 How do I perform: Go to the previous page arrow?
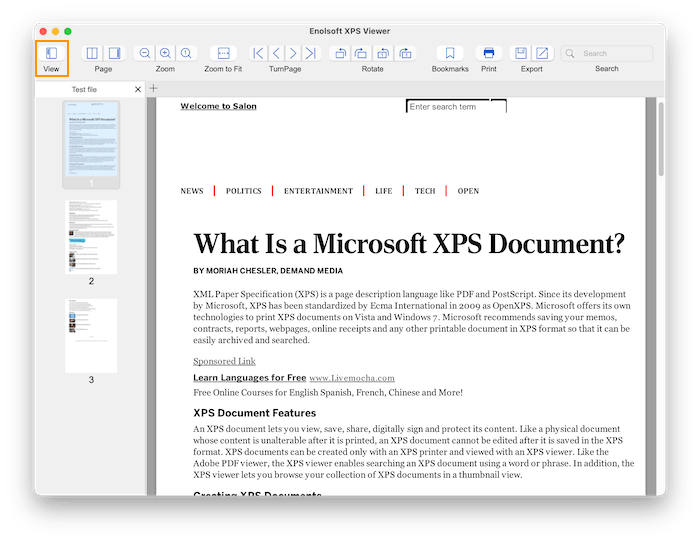(x=276, y=53)
